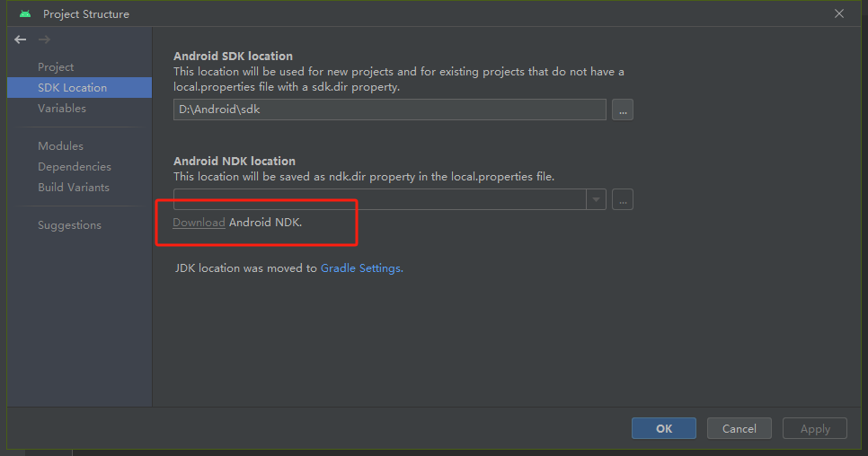
Task: Open the Variables section
Action: click(62, 109)
